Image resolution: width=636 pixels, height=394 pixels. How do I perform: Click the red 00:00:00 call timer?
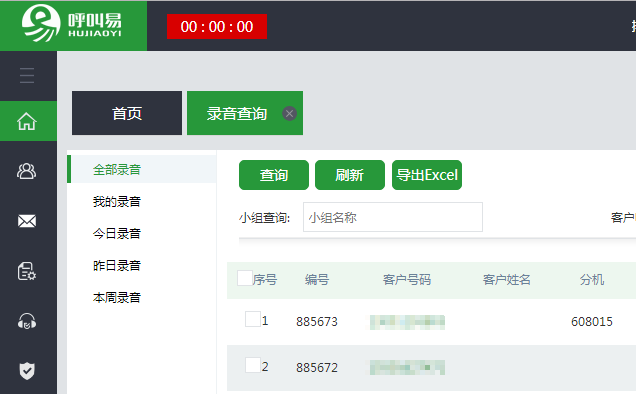click(x=217, y=26)
